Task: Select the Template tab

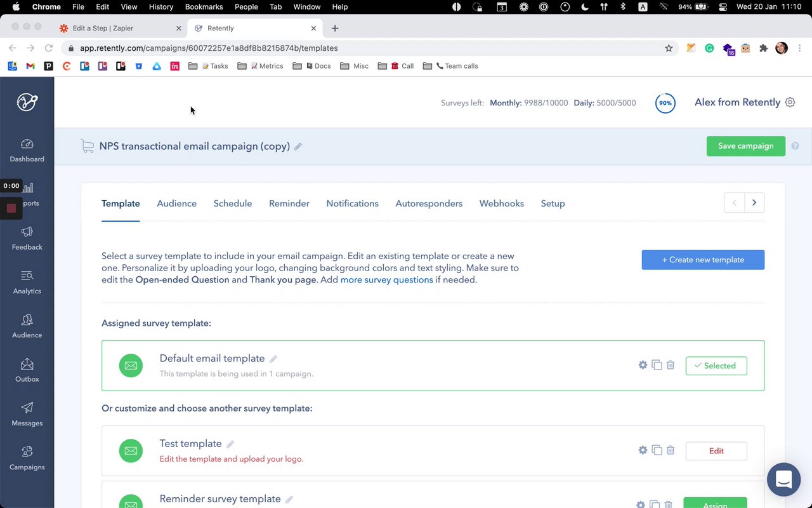Action: click(x=121, y=204)
